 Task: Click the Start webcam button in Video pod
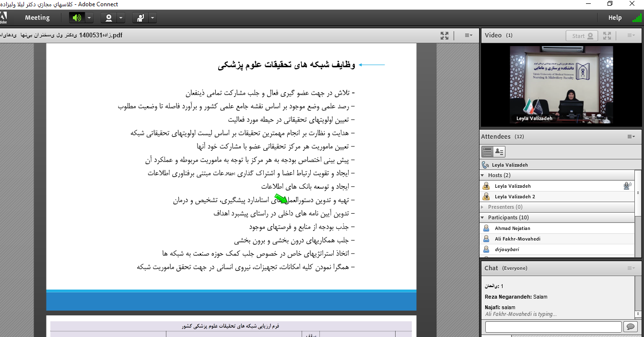pos(582,36)
